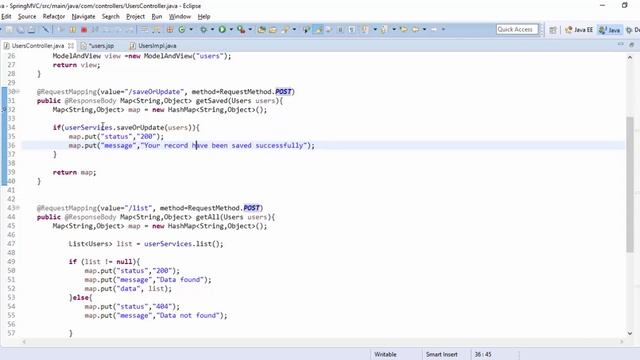Click the Quick Access search field
640x360 pixels.
(x=517, y=29)
